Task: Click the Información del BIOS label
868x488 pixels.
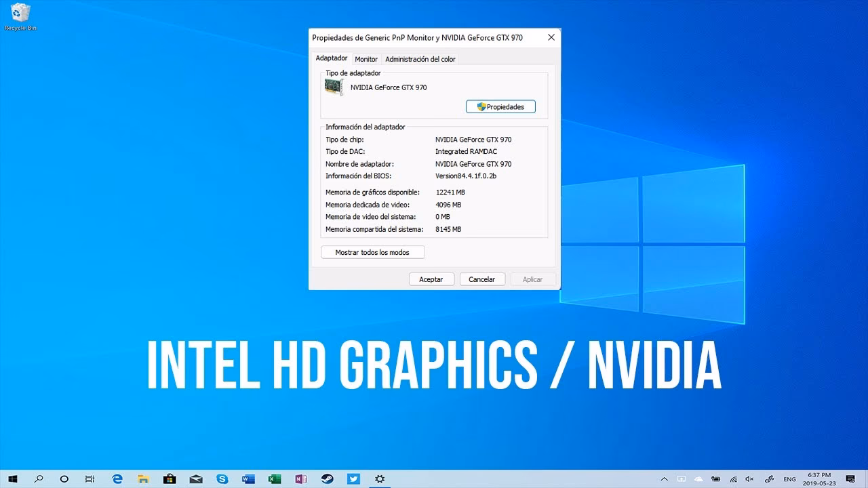Action: coord(358,176)
